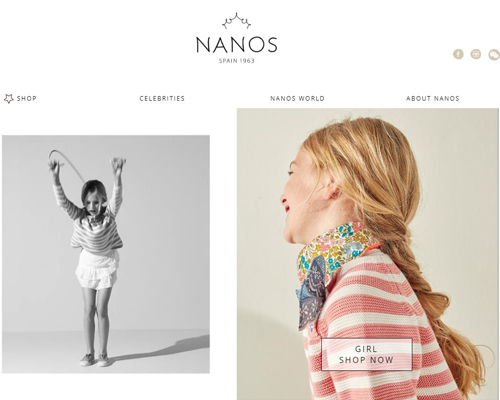Open the Facebook social icon
This screenshot has width=500, height=400.
458,54
